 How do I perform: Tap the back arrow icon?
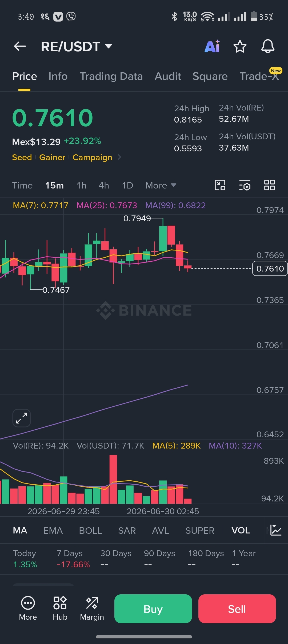20,46
